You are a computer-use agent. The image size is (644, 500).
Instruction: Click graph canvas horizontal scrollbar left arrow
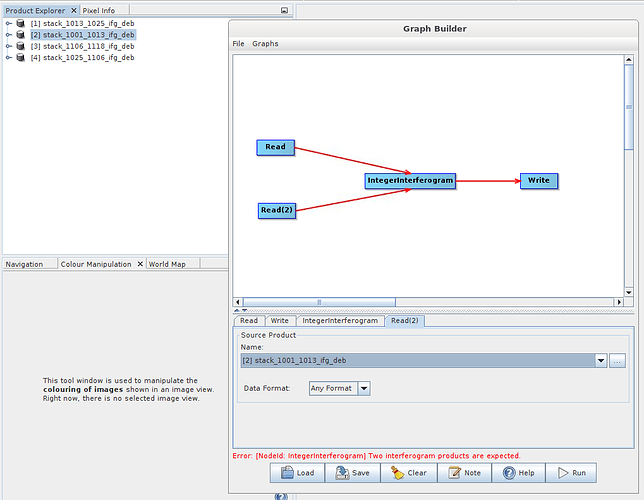point(238,302)
